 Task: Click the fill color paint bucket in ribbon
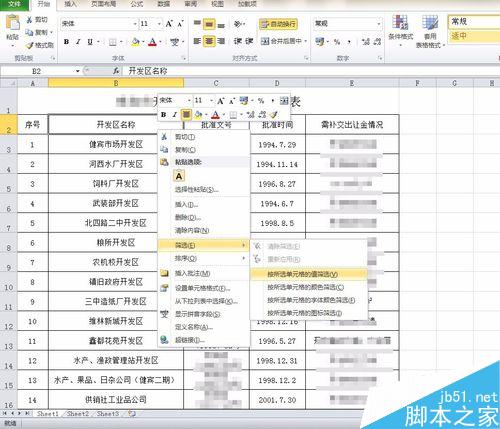(135, 42)
